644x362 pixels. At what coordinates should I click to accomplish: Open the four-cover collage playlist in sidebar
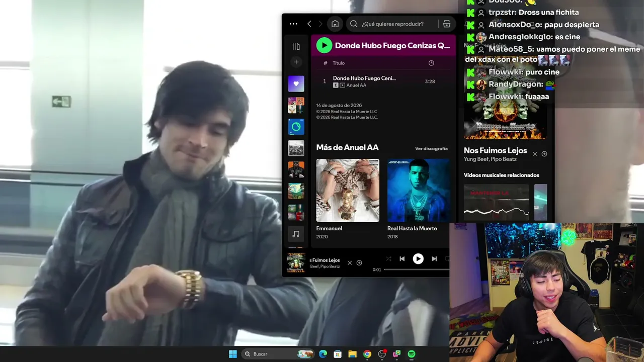coord(296,105)
